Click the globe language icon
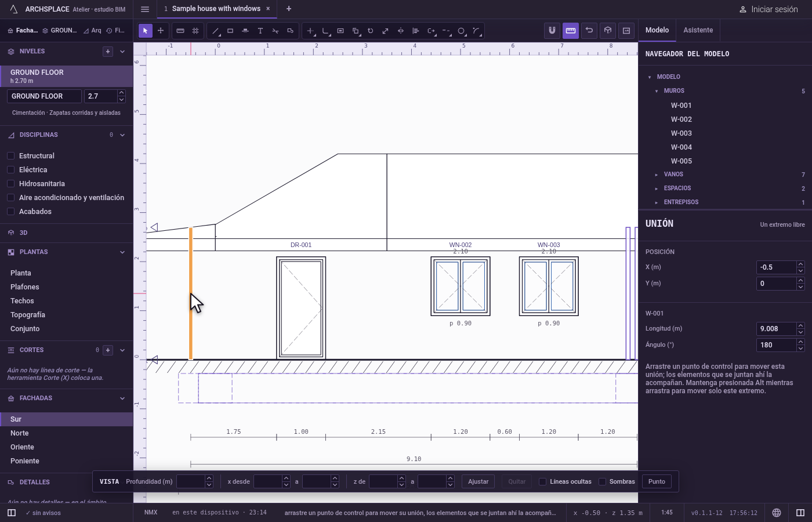 [x=777, y=513]
